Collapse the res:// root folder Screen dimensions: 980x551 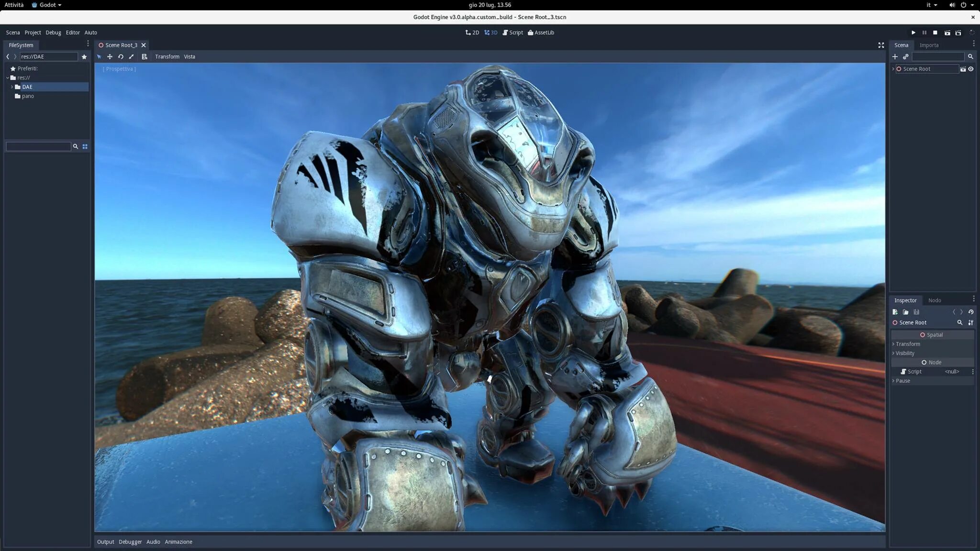[x=8, y=77]
